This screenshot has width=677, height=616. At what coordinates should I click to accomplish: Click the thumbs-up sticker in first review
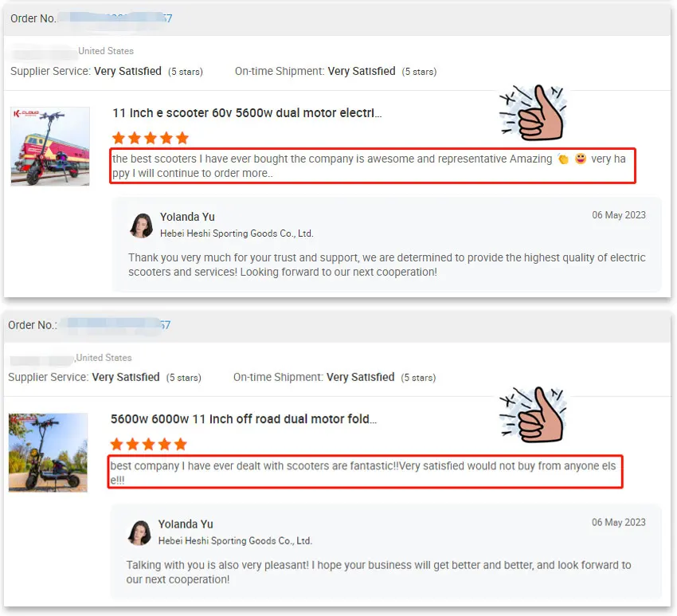[532, 112]
